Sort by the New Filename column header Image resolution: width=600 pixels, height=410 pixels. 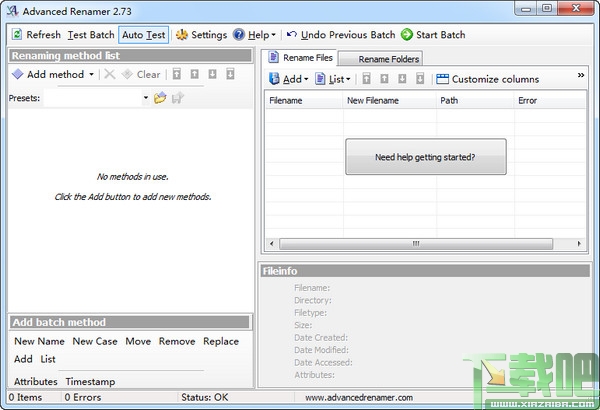click(390, 101)
